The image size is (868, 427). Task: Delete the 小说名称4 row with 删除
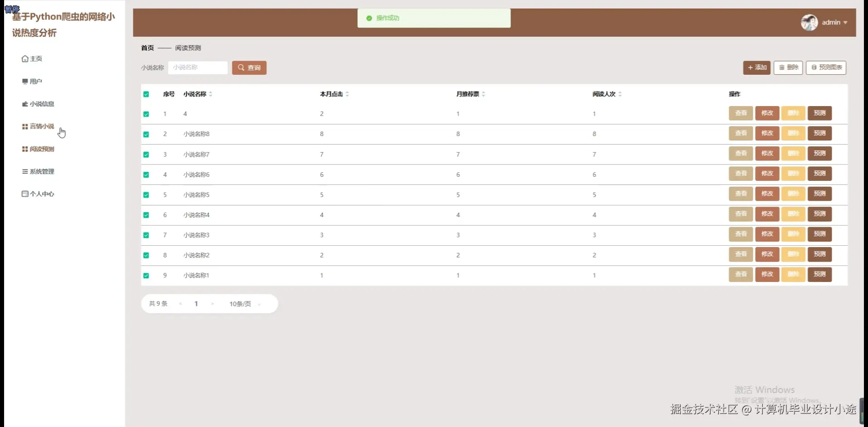click(793, 214)
